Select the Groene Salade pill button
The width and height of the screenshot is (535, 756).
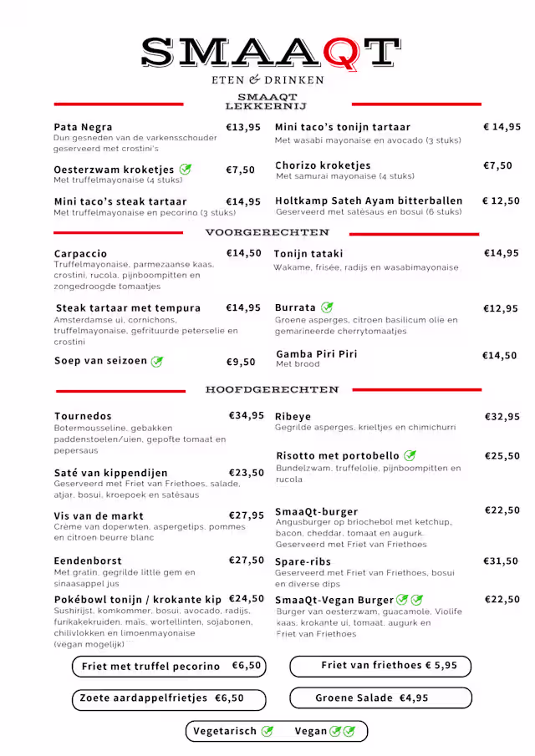tap(380, 698)
